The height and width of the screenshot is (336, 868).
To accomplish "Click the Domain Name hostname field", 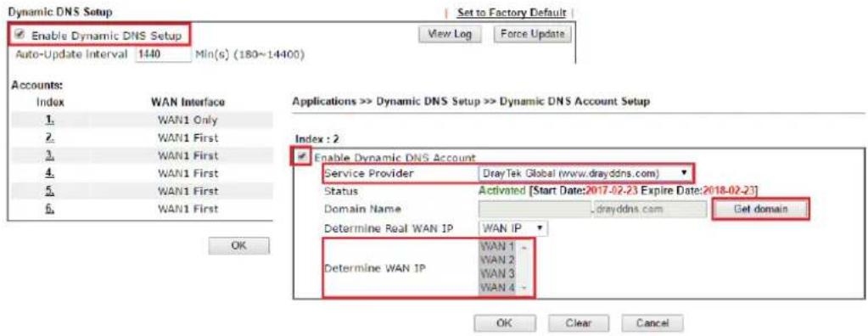I will click(535, 210).
